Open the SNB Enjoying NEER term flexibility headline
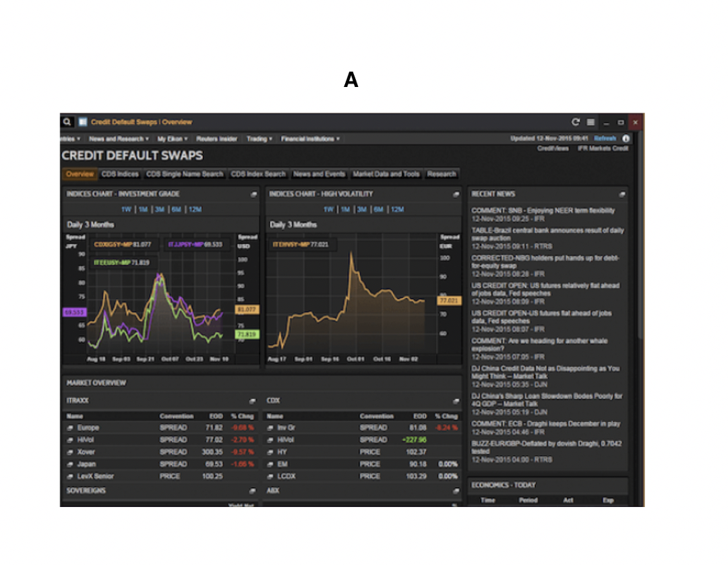Viewport: 728px width, 565px height. (x=543, y=210)
